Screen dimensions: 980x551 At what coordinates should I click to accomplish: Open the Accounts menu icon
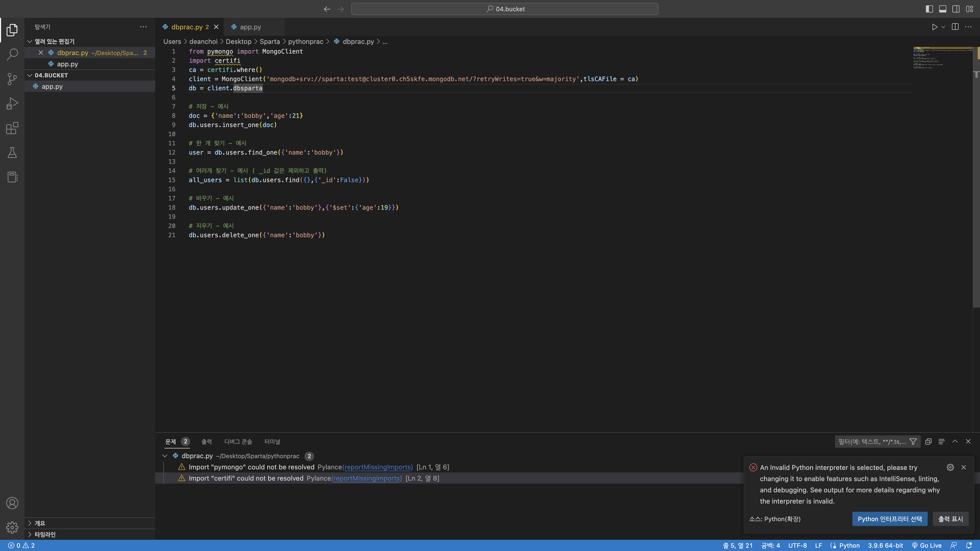pos(12,503)
